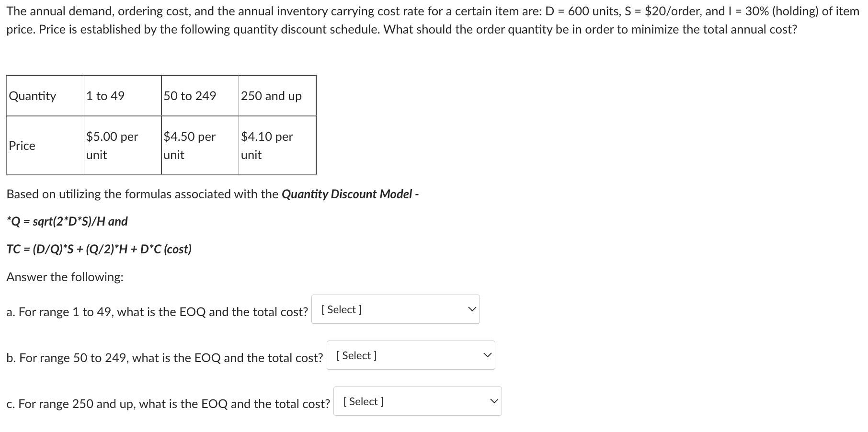Open the Select dropdown for range 250 and up

417,401
